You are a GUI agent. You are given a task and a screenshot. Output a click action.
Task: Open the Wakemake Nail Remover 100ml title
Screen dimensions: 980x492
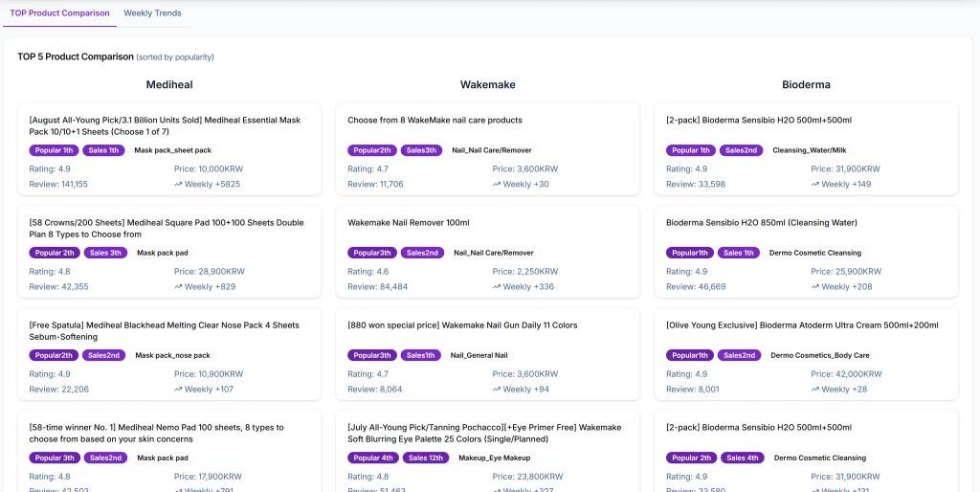(x=409, y=223)
